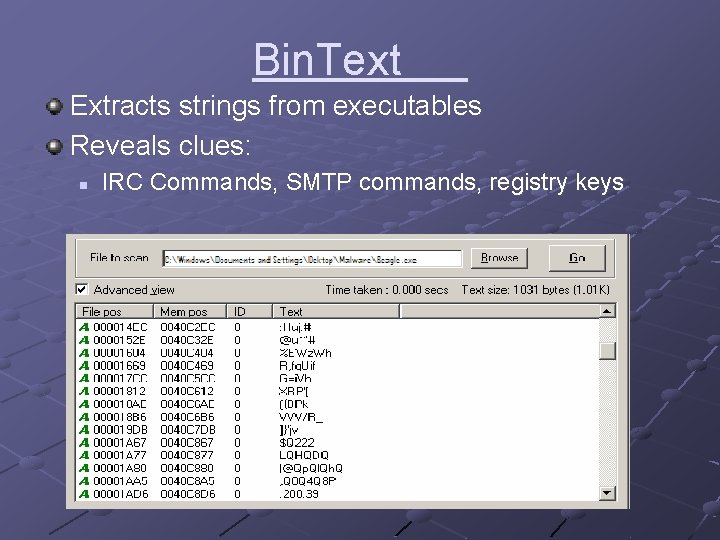This screenshot has height=540, width=720.
Task: Click the Go button
Action: coord(577,258)
